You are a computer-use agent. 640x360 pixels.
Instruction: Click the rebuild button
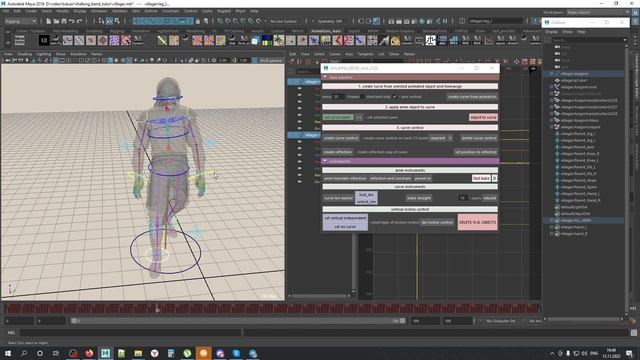489,198
